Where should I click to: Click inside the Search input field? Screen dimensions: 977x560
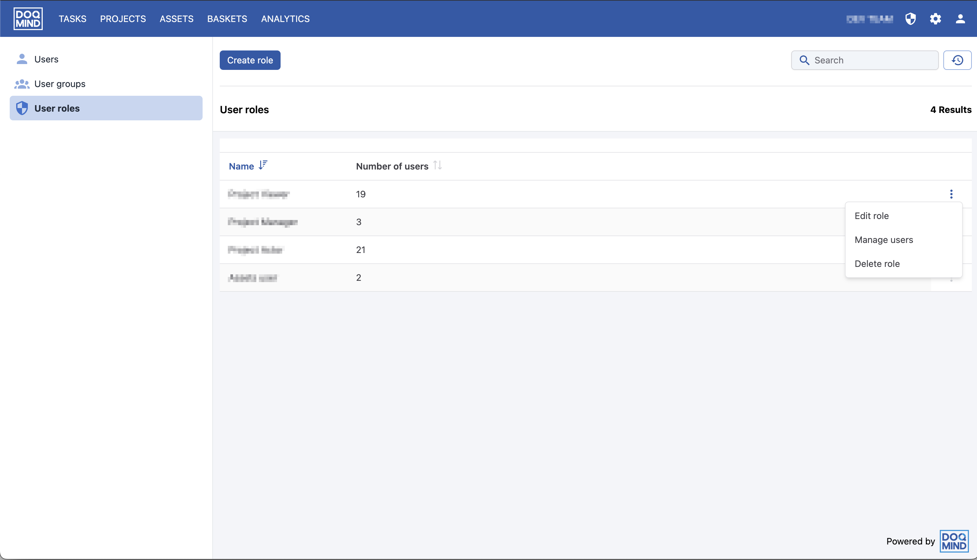[865, 60]
